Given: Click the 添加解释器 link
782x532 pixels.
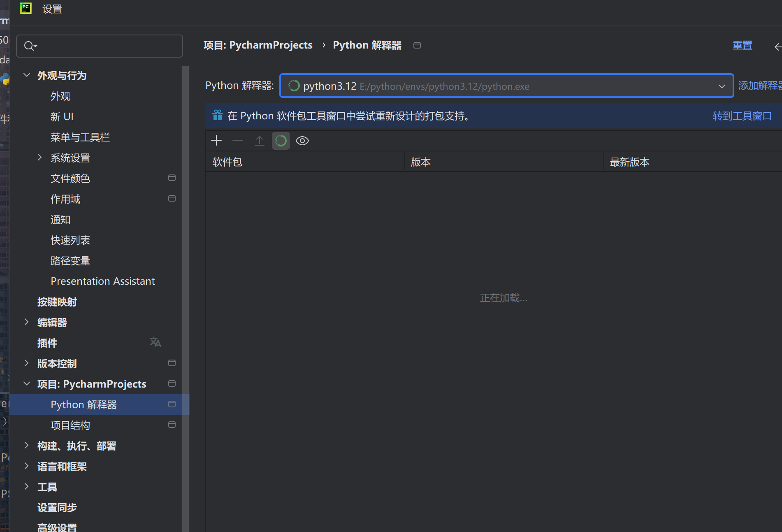Looking at the screenshot, I should (760, 86).
